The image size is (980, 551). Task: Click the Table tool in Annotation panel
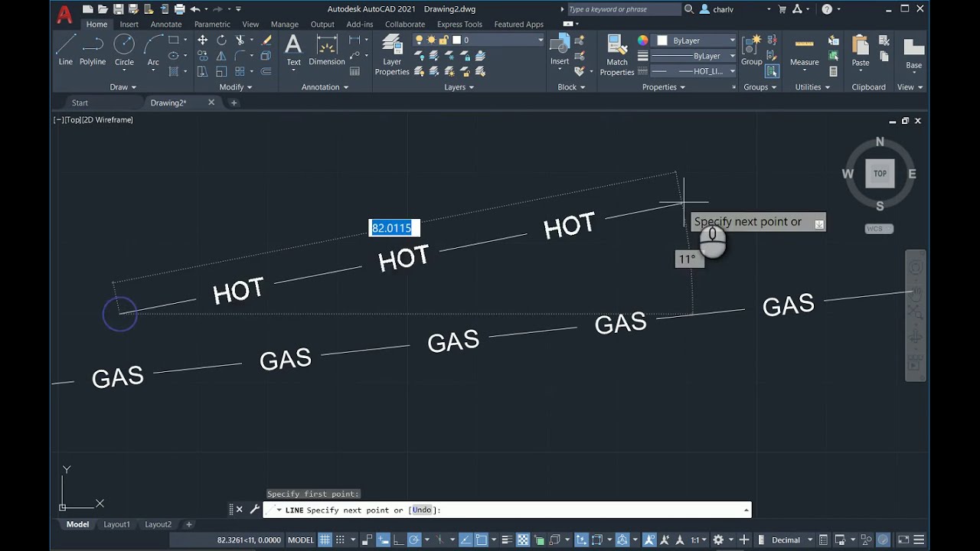(354, 71)
